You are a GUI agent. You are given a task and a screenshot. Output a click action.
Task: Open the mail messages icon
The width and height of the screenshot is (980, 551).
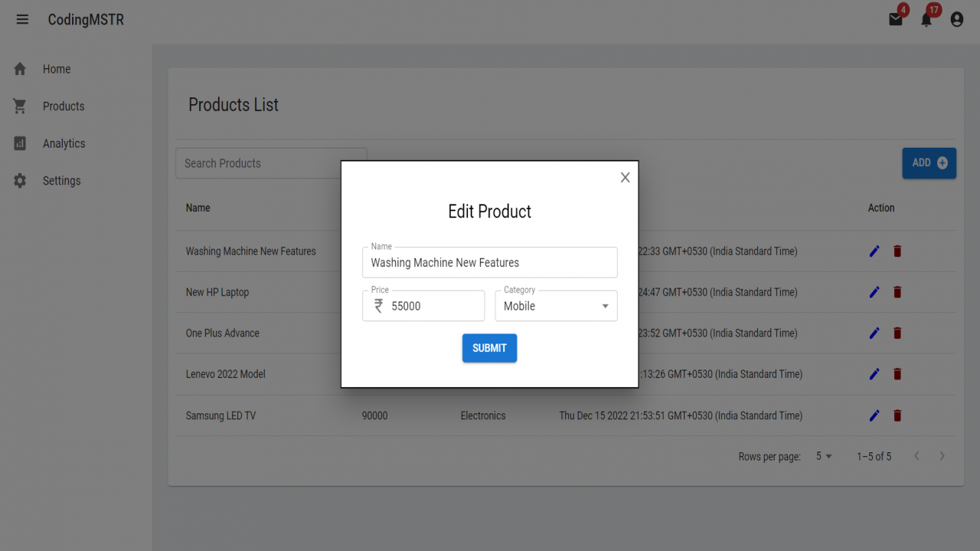point(896,19)
